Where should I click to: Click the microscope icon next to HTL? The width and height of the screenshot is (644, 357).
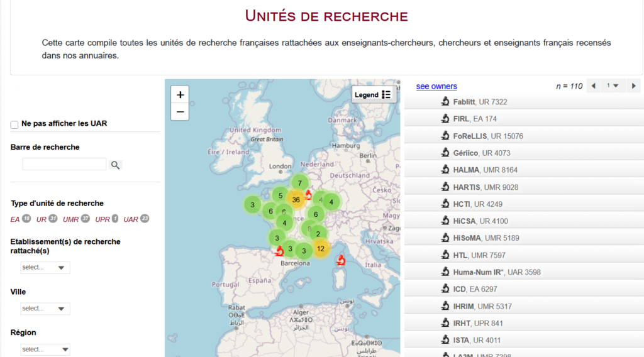coord(445,255)
